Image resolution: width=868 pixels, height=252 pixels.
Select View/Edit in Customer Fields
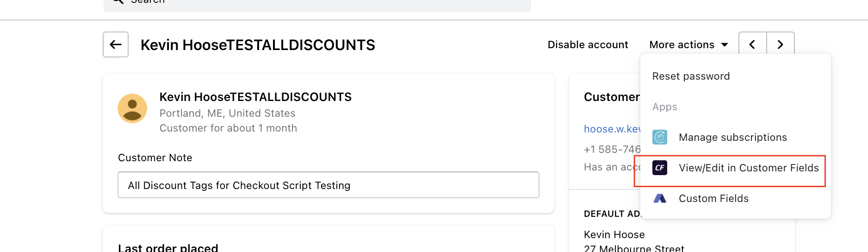tap(748, 168)
